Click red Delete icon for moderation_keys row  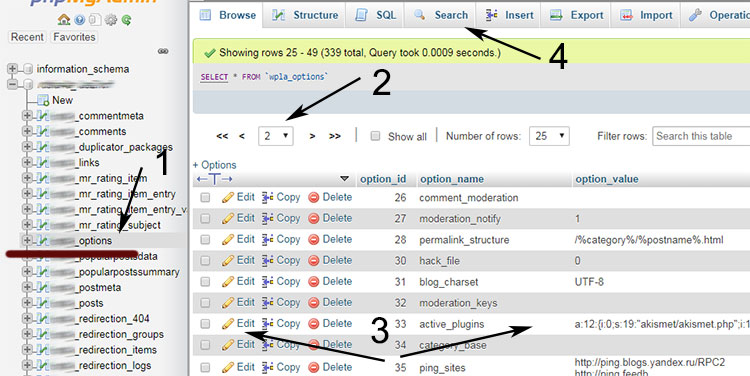pyautogui.click(x=314, y=303)
